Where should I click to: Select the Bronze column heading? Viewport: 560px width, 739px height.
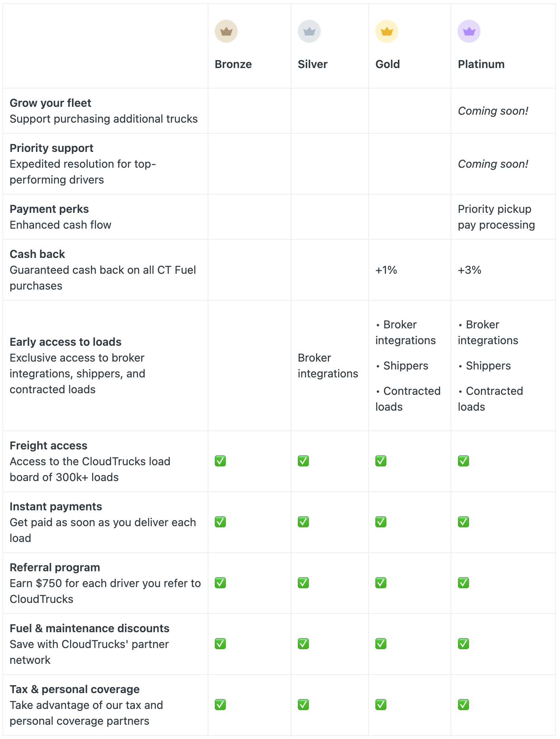click(x=233, y=64)
